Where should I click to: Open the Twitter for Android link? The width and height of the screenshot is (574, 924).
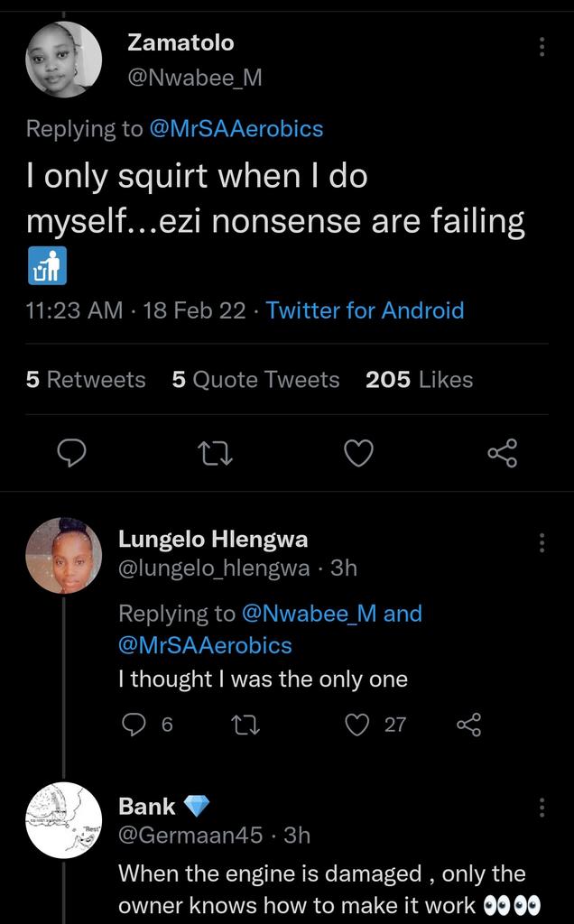[365, 310]
